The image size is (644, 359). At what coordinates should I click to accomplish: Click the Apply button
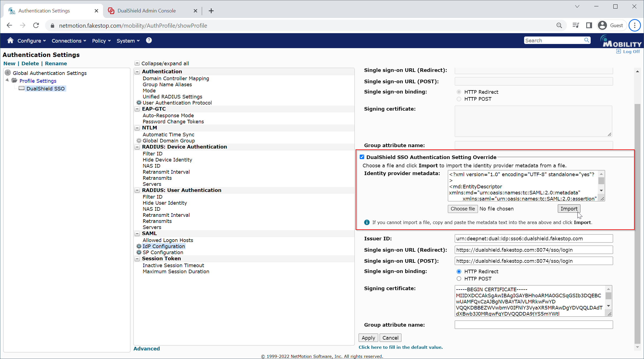click(368, 338)
